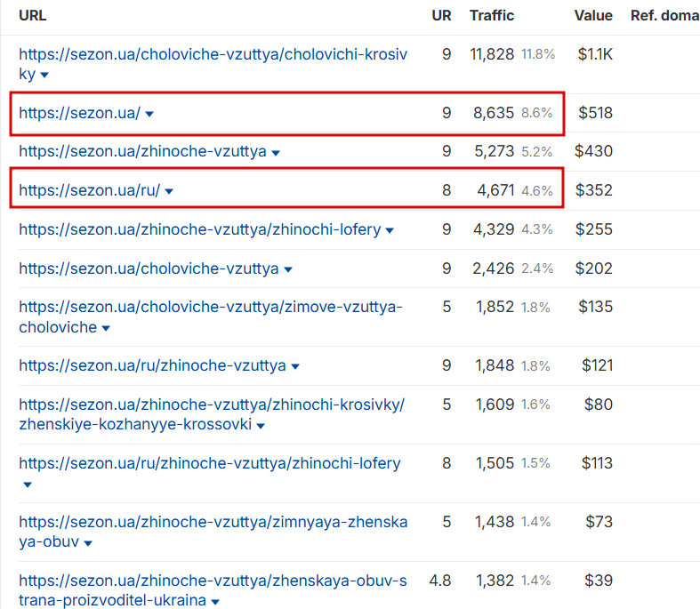Select the 4.3% traffic share
Screen dimensions: 700x609
coord(537,229)
